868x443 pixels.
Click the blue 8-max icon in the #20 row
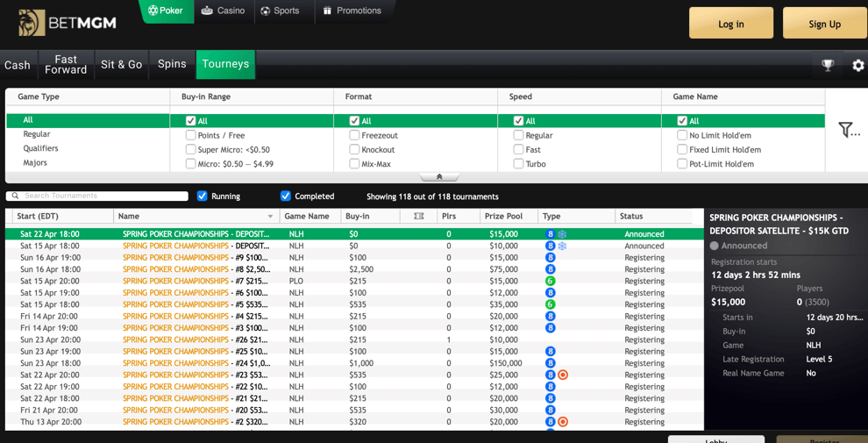551,411
